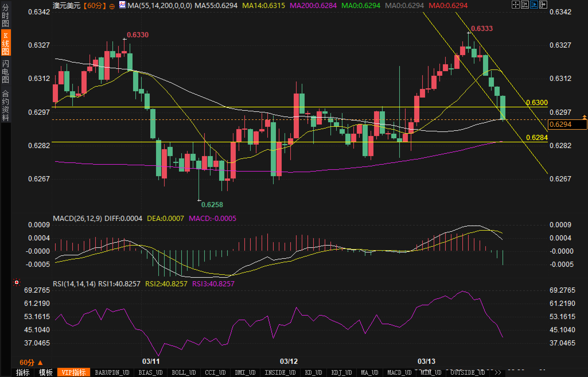The height and width of the screenshot is (377, 588).
Task: Click the red alert sun icon near RSI
Action: [17, 283]
